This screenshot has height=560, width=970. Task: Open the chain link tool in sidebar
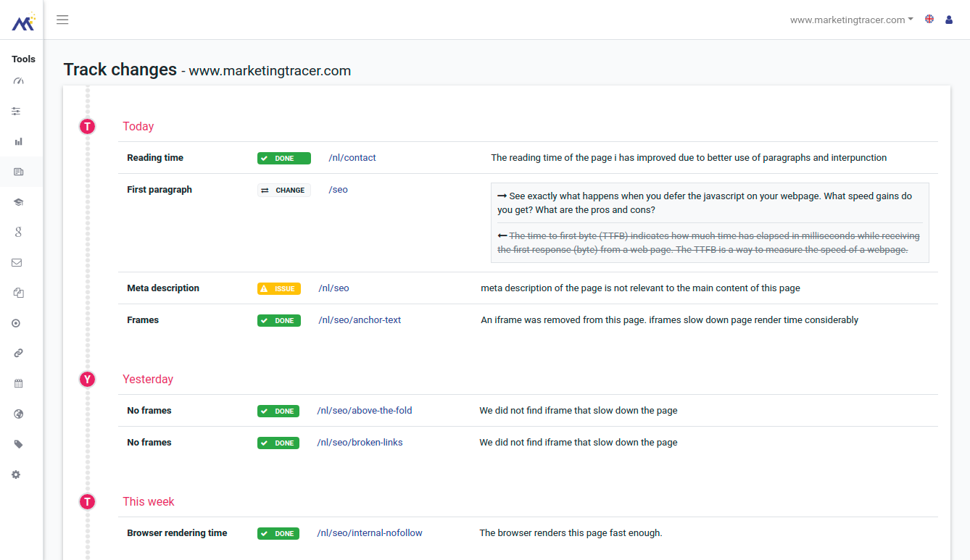click(x=18, y=354)
